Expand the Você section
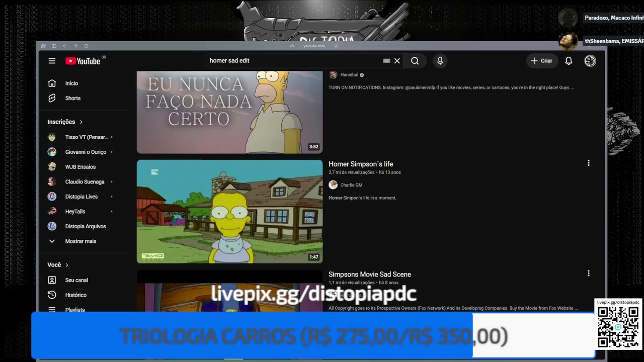 tap(58, 265)
